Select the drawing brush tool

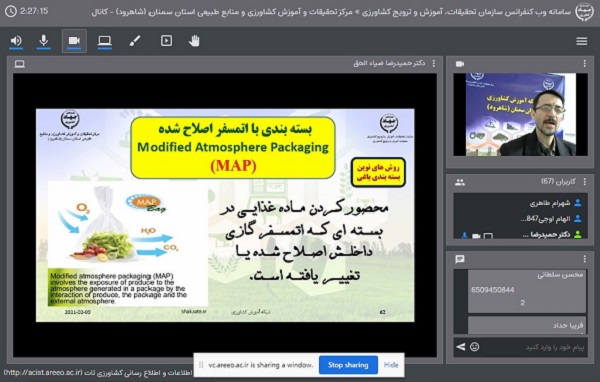click(x=135, y=41)
